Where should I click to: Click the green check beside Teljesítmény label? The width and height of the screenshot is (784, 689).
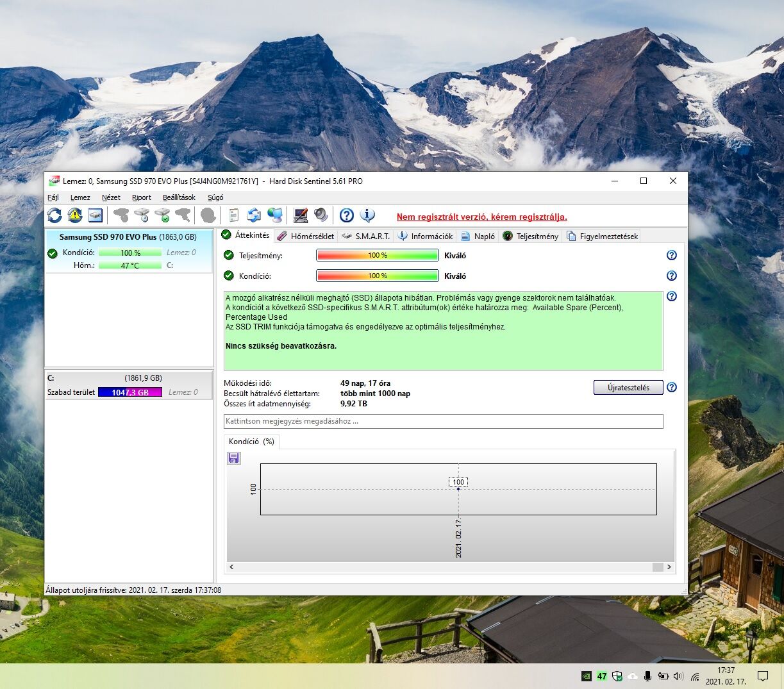pyautogui.click(x=229, y=255)
